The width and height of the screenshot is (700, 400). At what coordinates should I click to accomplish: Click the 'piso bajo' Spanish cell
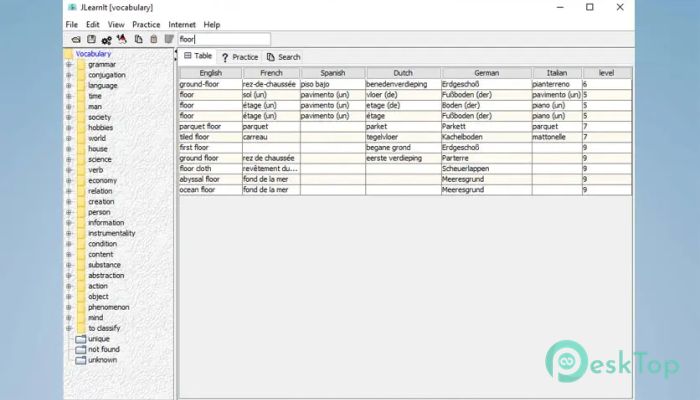[333, 84]
